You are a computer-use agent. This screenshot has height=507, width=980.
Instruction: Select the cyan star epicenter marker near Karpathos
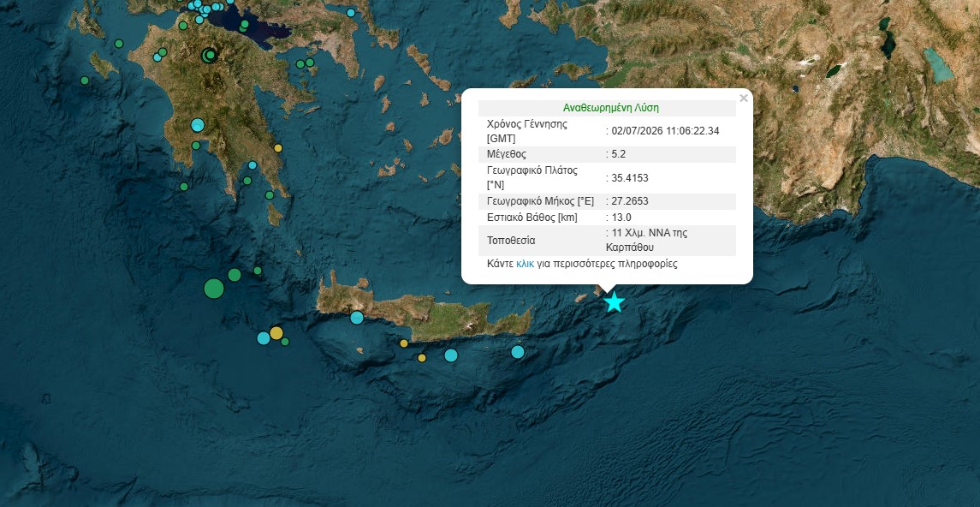coord(615,302)
